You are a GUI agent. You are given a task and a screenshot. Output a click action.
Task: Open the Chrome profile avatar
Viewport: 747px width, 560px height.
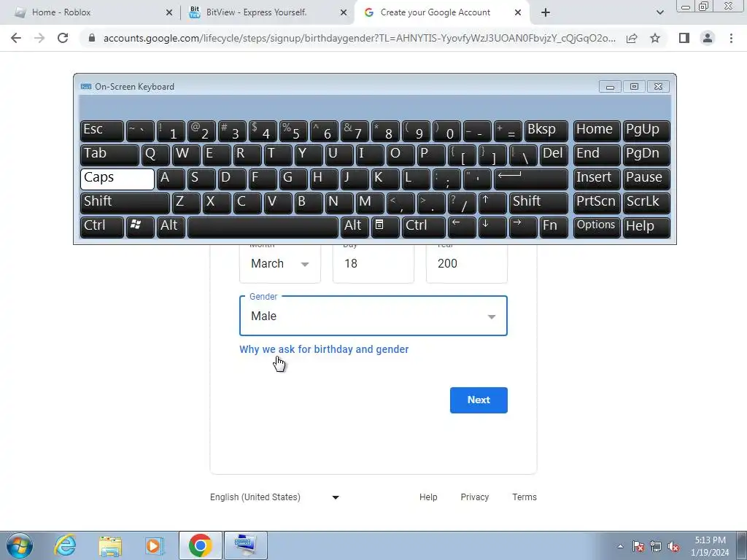tap(708, 38)
